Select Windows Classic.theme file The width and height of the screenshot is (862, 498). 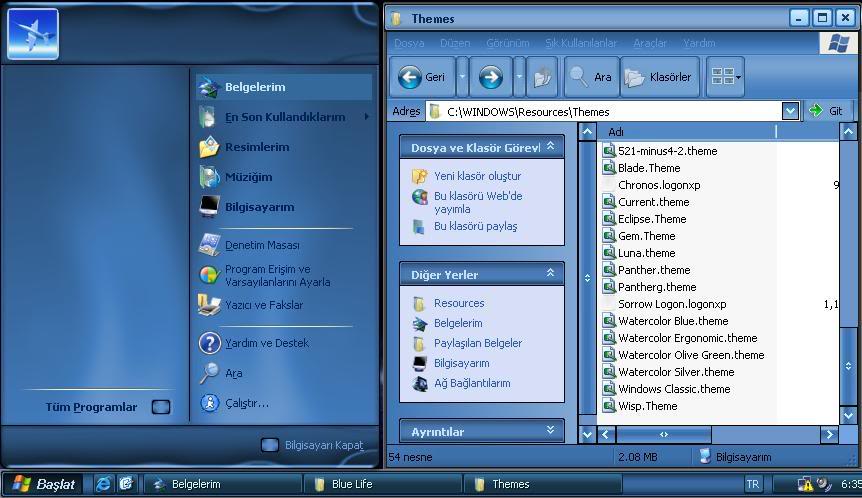click(x=666, y=389)
